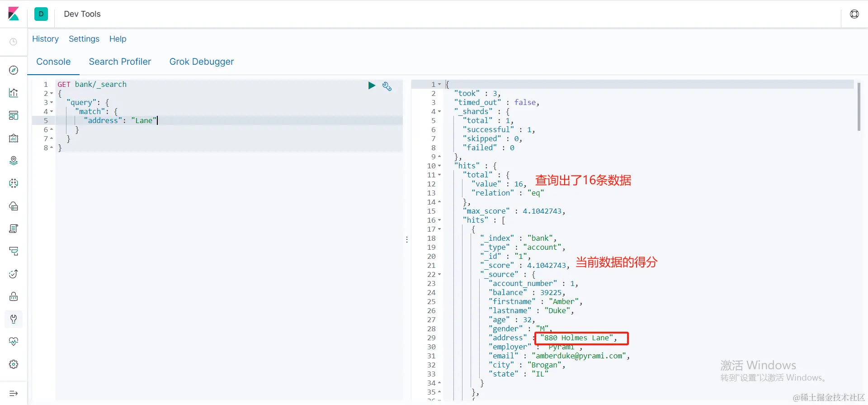Image resolution: width=868 pixels, height=405 pixels.
Task: Place cursor in GET bank/_search line
Action: pyautogui.click(x=92, y=84)
